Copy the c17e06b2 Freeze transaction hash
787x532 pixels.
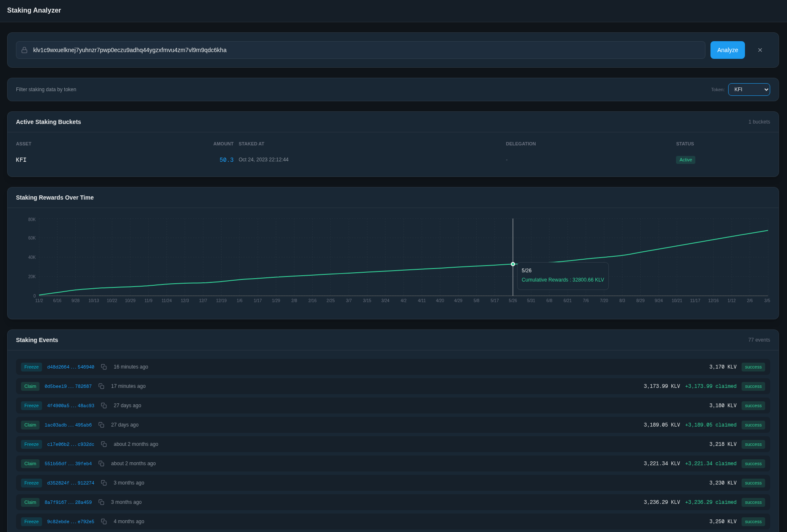(104, 444)
